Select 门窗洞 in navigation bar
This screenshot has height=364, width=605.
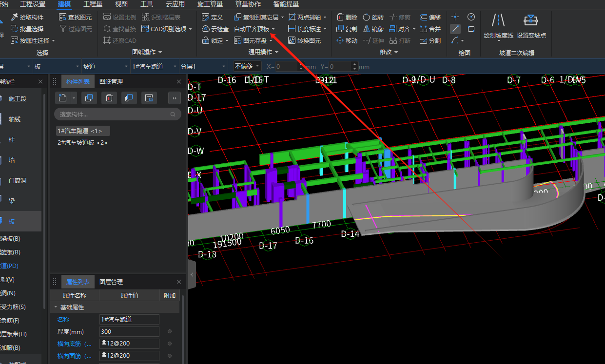[x=17, y=180]
